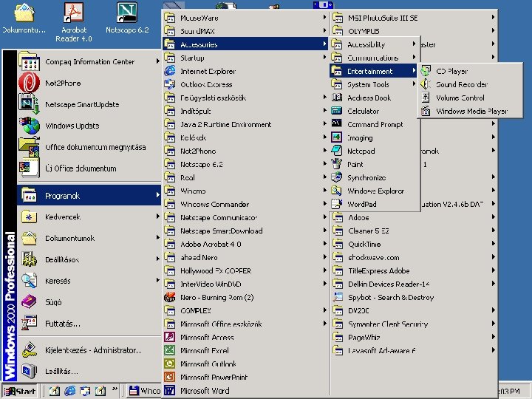Click the Netscape SmartUpdate icon

coord(29,104)
